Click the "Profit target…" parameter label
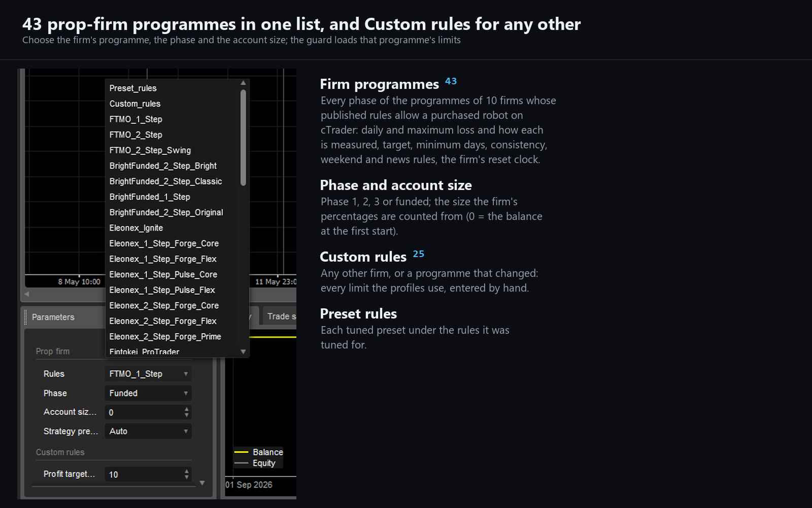 [x=70, y=474]
